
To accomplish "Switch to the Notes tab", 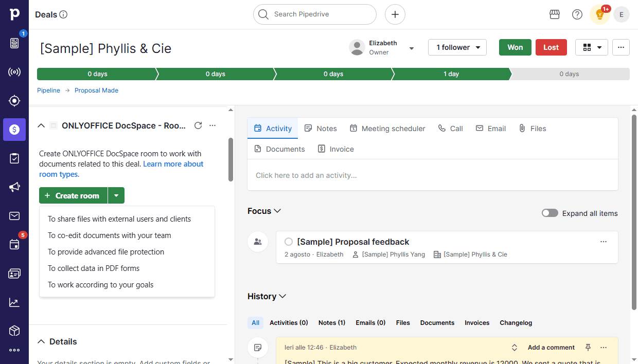I will tap(321, 129).
